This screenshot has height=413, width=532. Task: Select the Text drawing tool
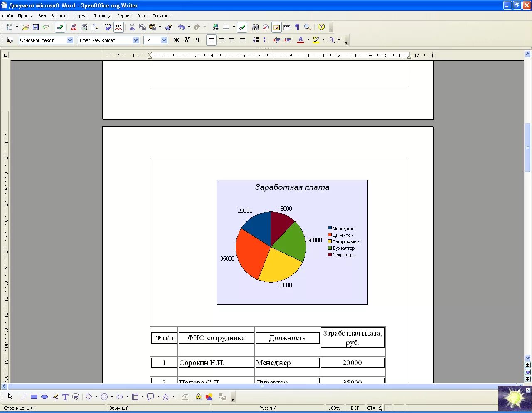(65, 397)
